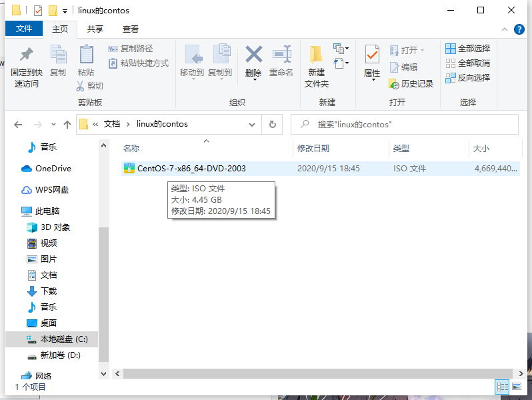Click the Paste clipboard icon

tap(86, 54)
